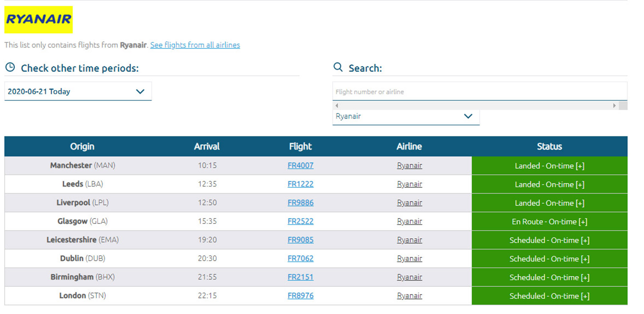Select Manchester (MAN) origin cell

pos(82,166)
